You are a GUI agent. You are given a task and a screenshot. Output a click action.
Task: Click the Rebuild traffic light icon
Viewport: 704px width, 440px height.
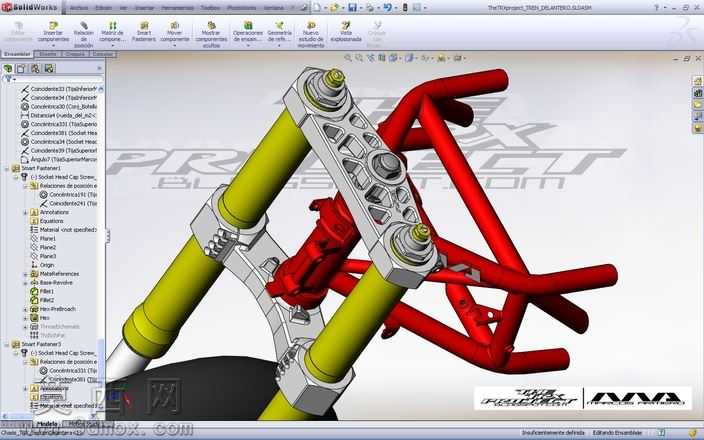(x=405, y=7)
